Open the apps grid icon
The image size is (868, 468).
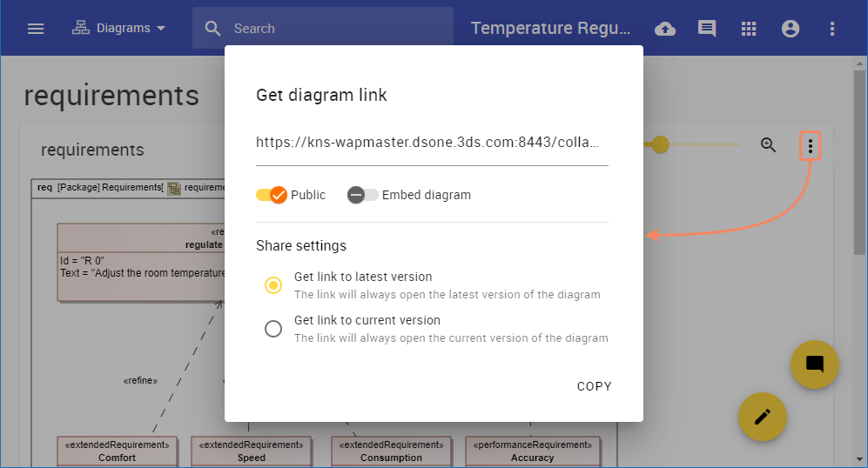[x=749, y=29]
